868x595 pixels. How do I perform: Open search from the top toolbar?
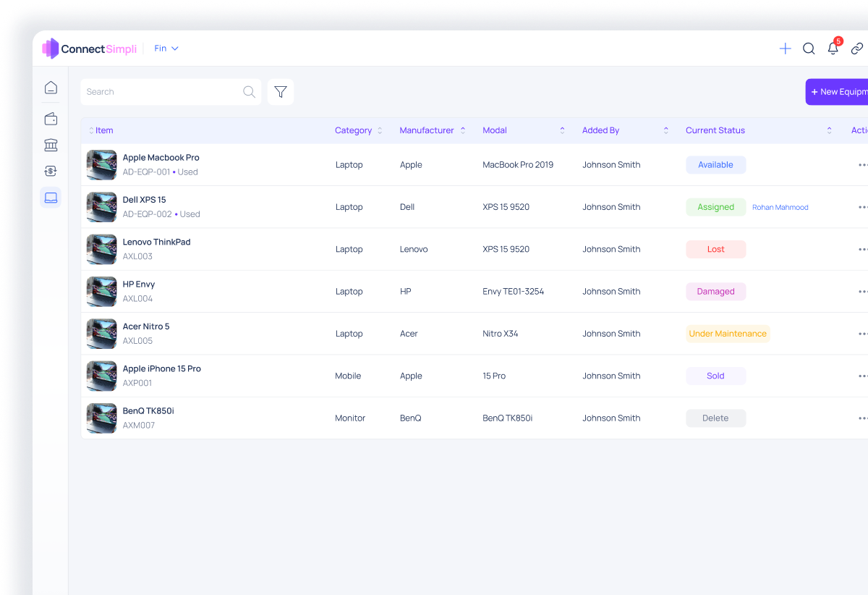click(x=809, y=48)
